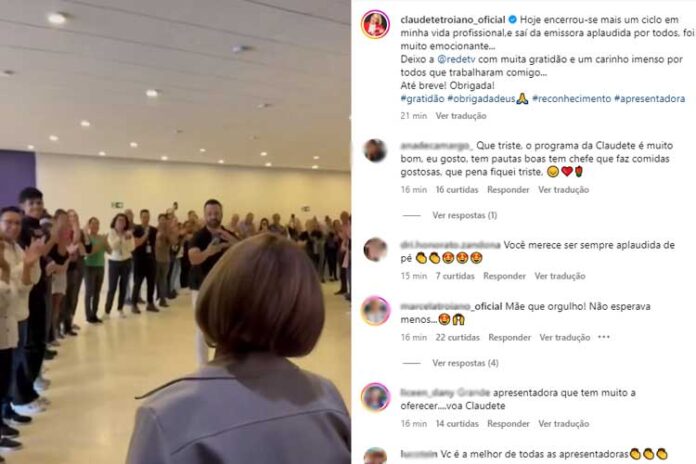Open avatar of 'Vc é a melhor' commenter
This screenshot has width=696, height=464.
coord(375,456)
